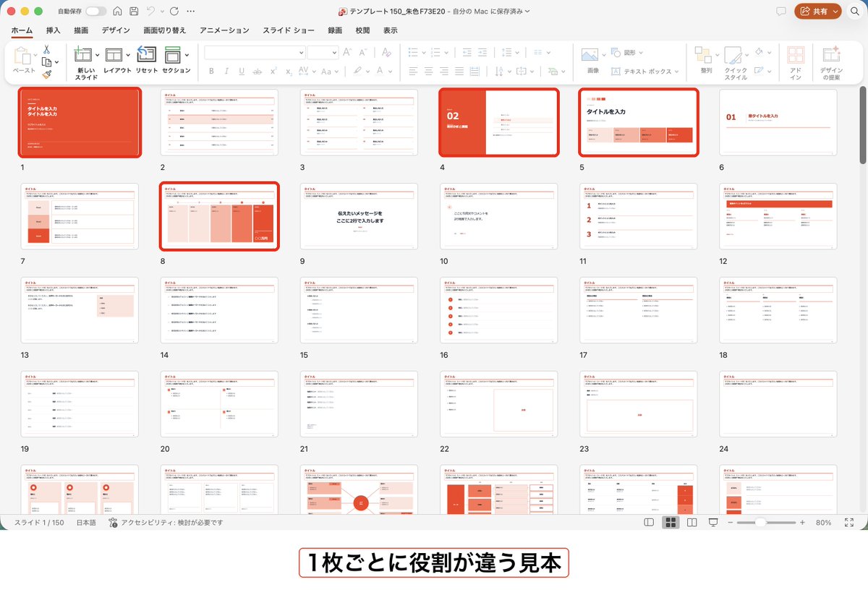Open the デザイン ribbon tab

tap(116, 30)
